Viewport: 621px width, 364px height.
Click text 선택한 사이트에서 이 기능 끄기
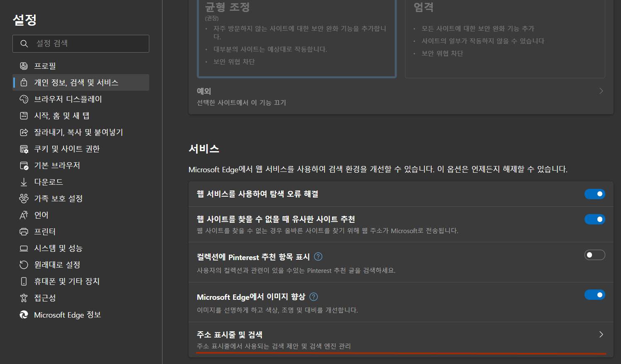pyautogui.click(x=241, y=103)
